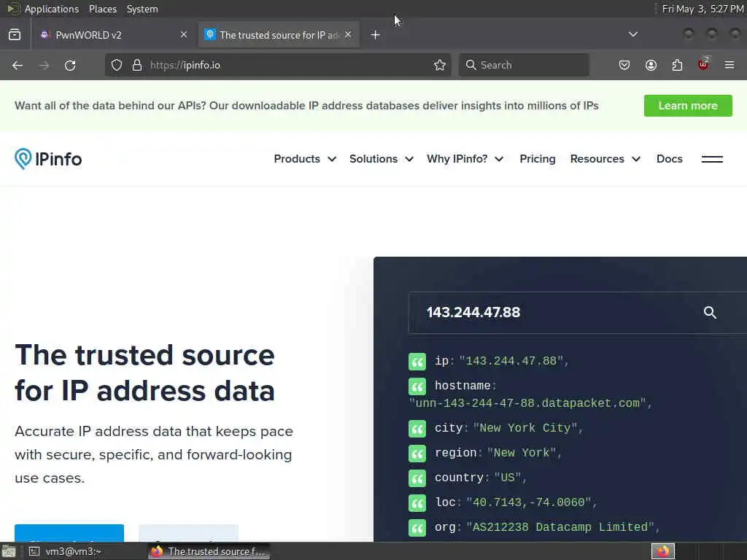Open the Firefox View icon

[15, 35]
